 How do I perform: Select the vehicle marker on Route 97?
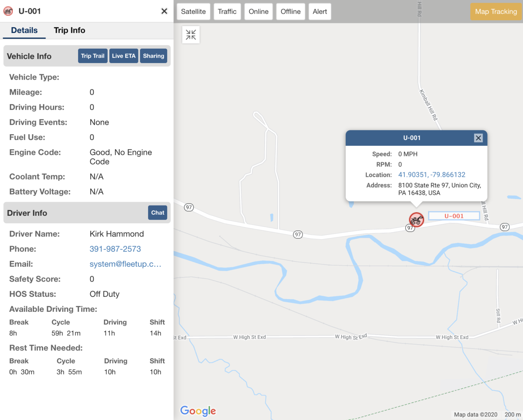[x=416, y=220]
